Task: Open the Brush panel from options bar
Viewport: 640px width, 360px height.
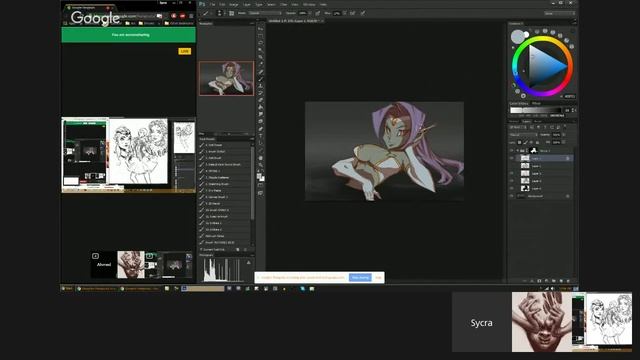Action: (x=231, y=13)
